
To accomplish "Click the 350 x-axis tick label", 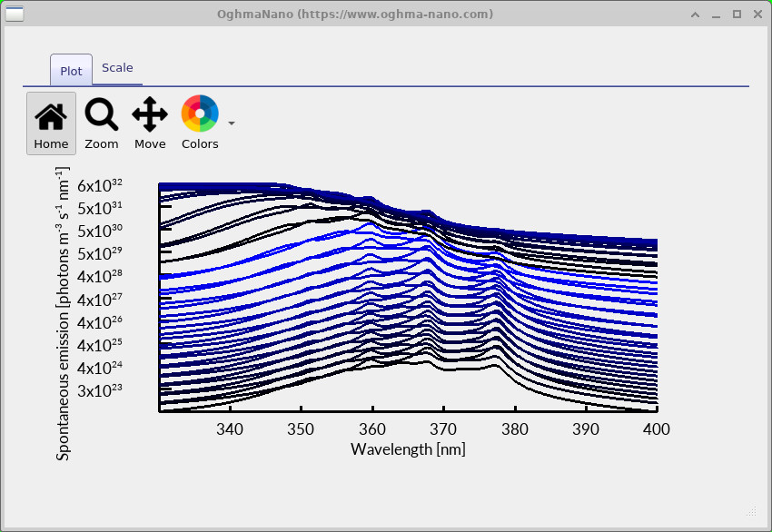I will (301, 429).
